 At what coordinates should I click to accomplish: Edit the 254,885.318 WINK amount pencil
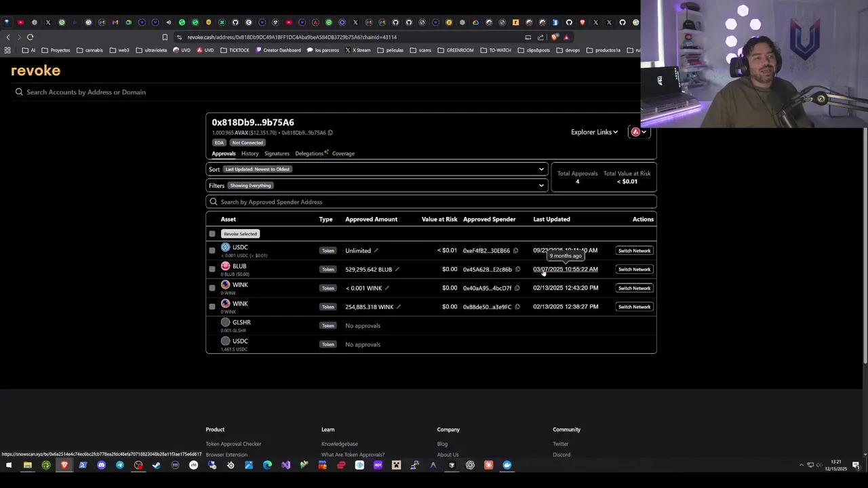click(399, 307)
